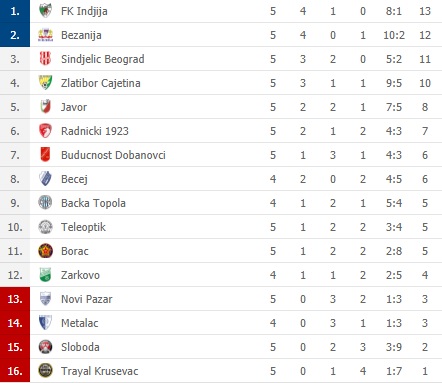Click the FK Indjija club crest

coord(45,11)
